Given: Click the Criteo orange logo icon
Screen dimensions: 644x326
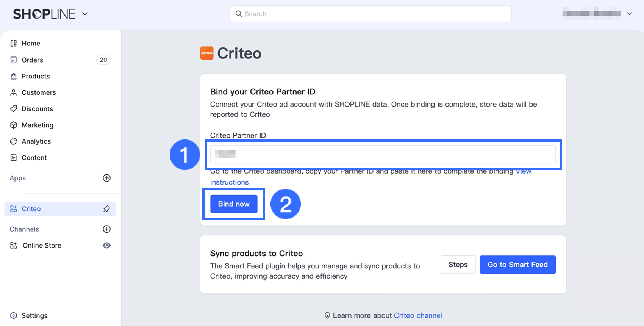Looking at the screenshot, I should click(206, 53).
